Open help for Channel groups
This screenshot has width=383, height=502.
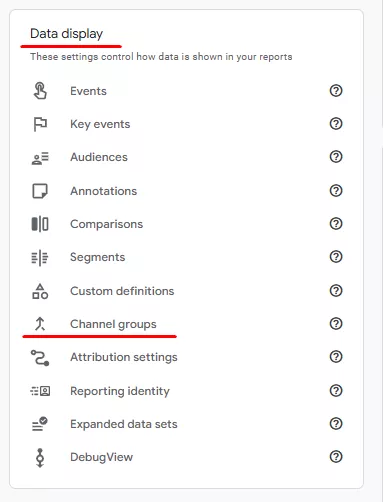(x=336, y=324)
